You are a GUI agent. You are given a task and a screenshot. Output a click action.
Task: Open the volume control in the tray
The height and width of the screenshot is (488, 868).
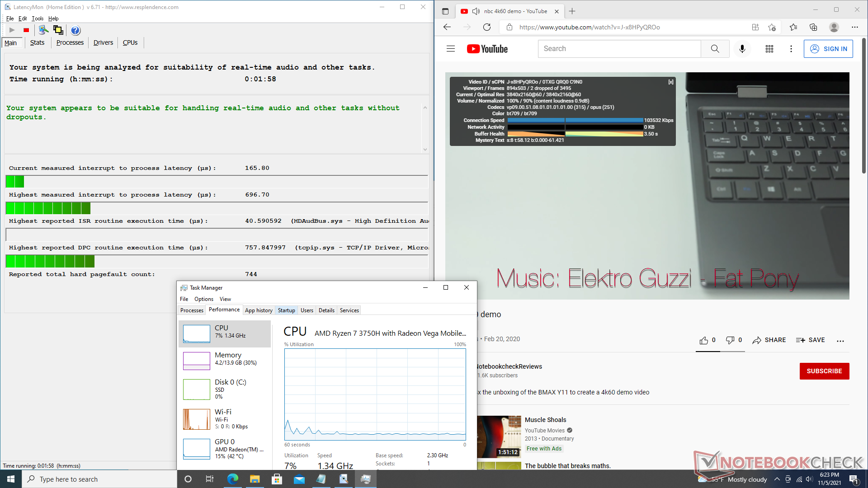pyautogui.click(x=809, y=479)
